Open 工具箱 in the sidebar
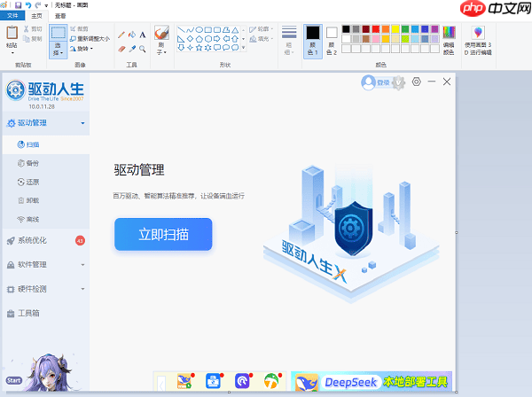This screenshot has width=532, height=397. click(46, 314)
